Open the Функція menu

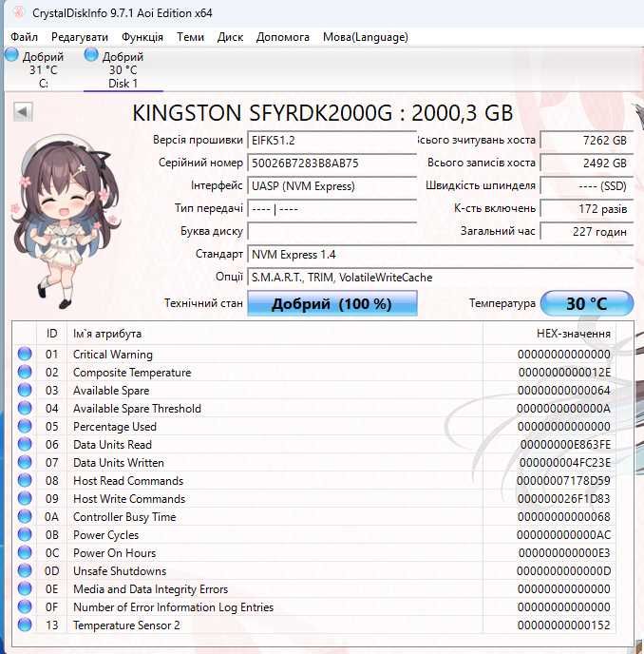tap(142, 37)
